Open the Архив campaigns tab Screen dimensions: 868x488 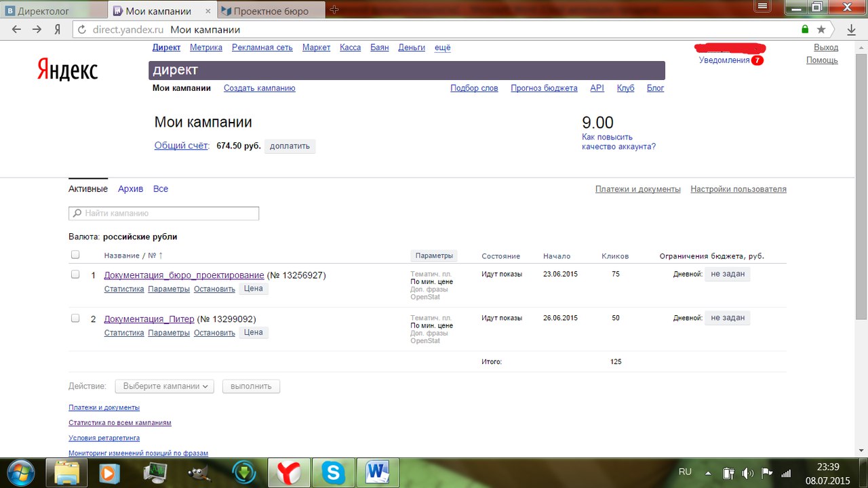point(130,189)
